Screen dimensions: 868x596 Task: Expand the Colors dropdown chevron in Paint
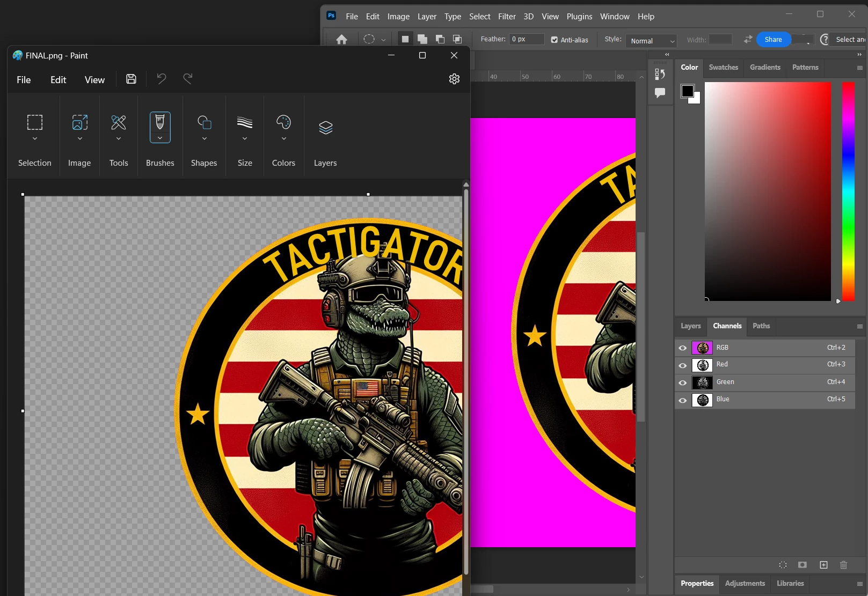283,138
